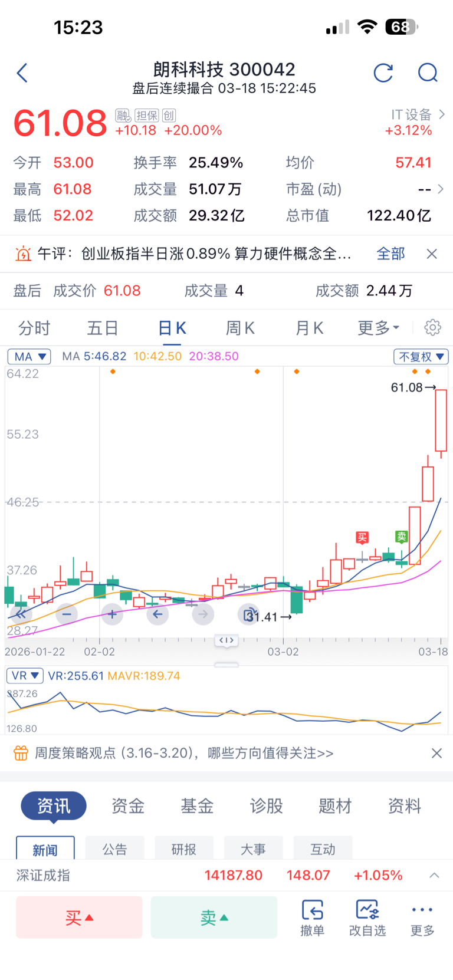The height and width of the screenshot is (980, 453).
Task: Open the 诊股 section tab
Action: pos(266,806)
